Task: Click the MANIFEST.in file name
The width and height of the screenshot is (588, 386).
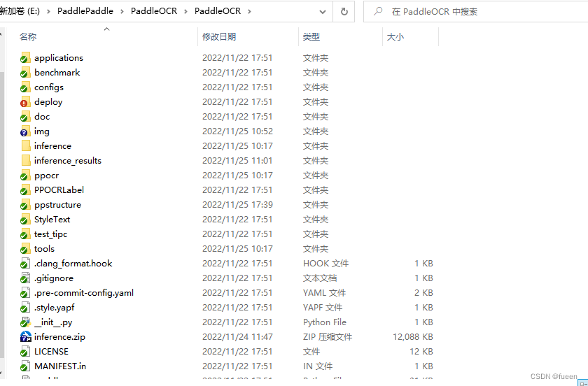Action: click(60, 366)
